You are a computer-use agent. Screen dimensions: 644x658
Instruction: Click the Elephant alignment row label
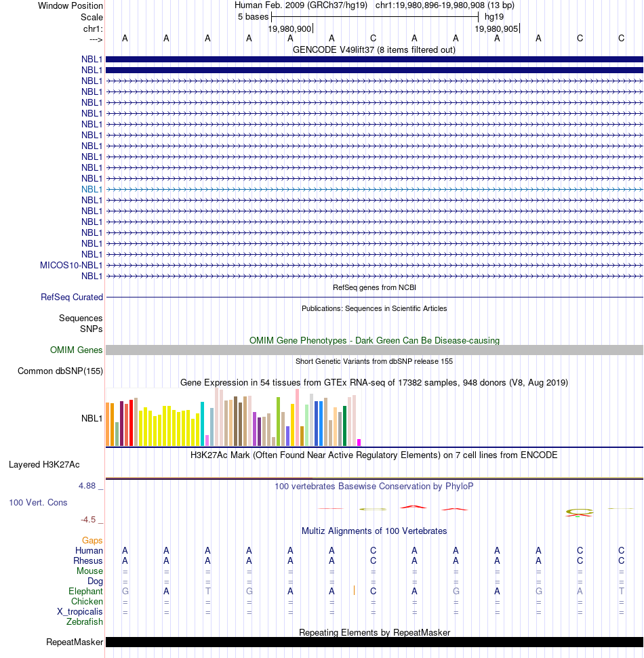coord(85,592)
